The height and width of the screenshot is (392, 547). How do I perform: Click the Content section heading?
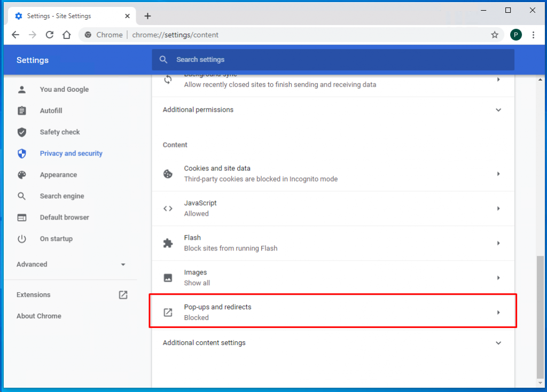pyautogui.click(x=175, y=145)
